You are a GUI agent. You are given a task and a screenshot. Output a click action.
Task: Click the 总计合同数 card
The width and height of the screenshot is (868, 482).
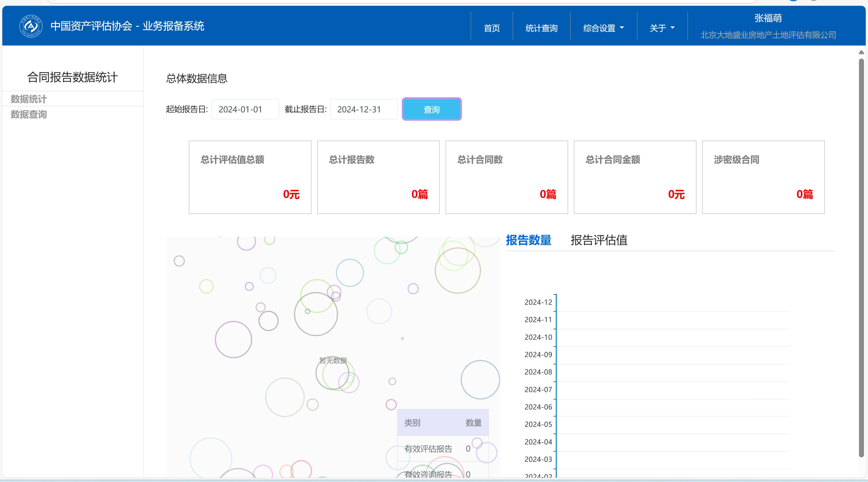[x=506, y=177]
